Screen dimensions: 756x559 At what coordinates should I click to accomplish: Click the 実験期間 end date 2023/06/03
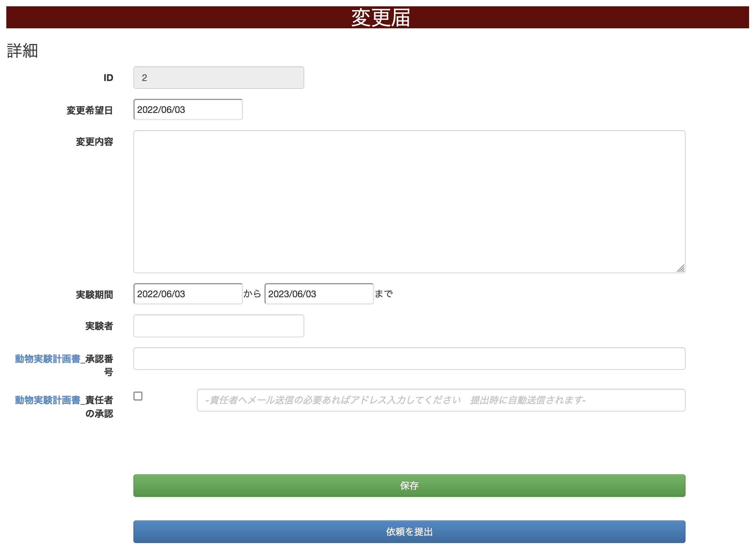pyautogui.click(x=319, y=294)
